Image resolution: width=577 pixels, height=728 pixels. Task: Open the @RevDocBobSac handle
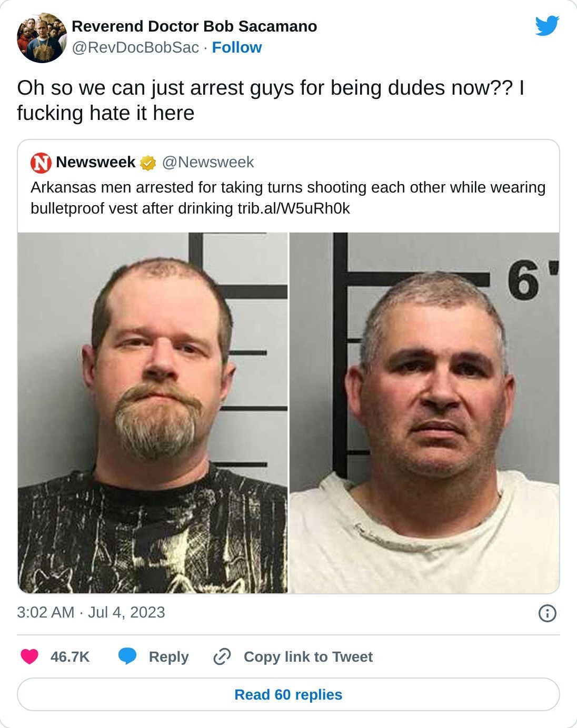point(135,47)
